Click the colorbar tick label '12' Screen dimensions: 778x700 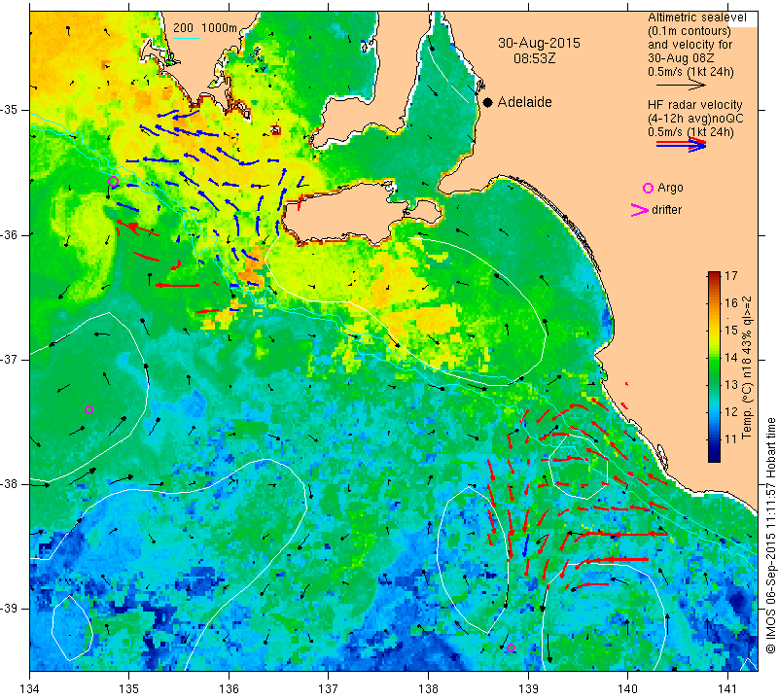[731, 412]
